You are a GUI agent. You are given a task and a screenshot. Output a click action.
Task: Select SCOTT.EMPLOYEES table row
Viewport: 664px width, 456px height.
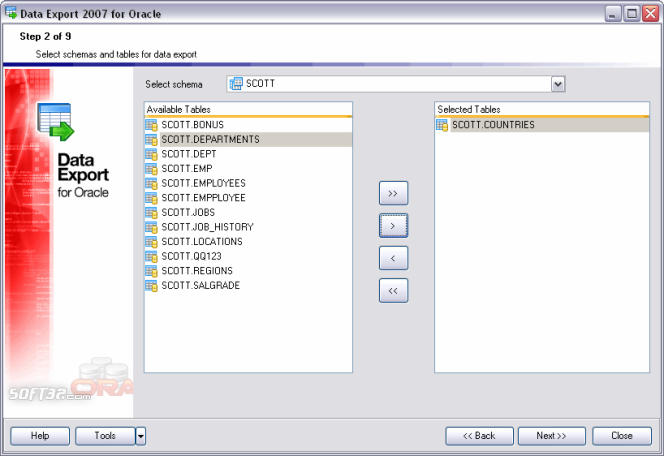[248, 183]
